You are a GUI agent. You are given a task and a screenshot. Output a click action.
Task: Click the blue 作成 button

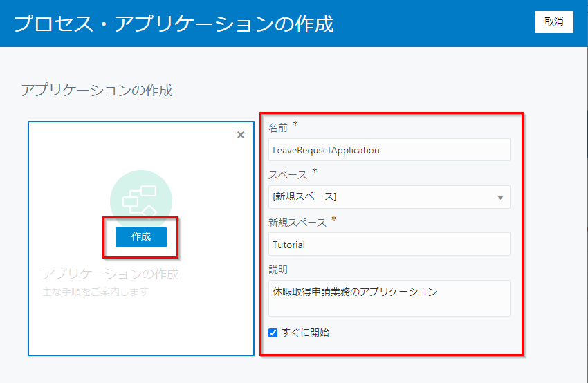[141, 236]
